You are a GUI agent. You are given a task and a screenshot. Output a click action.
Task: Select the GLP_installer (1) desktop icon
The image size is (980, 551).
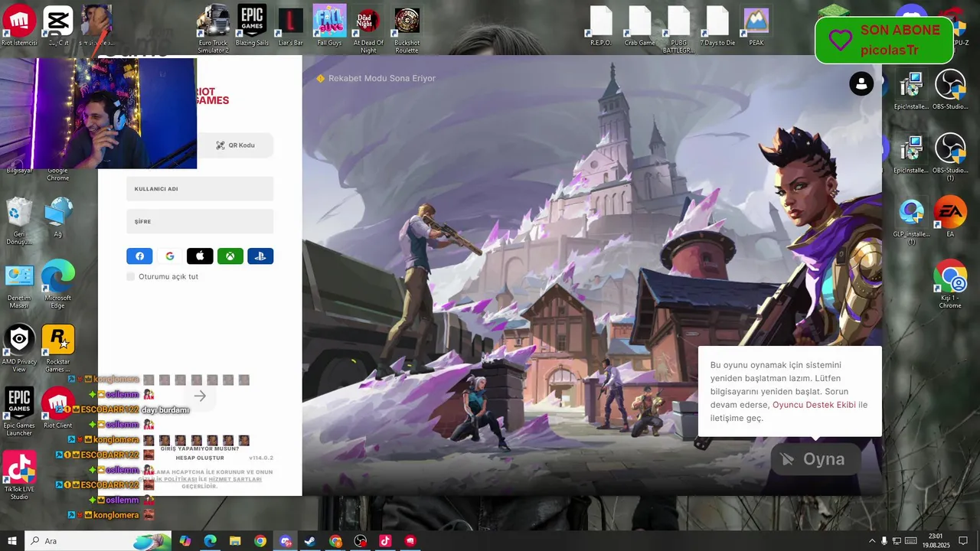pyautogui.click(x=911, y=222)
